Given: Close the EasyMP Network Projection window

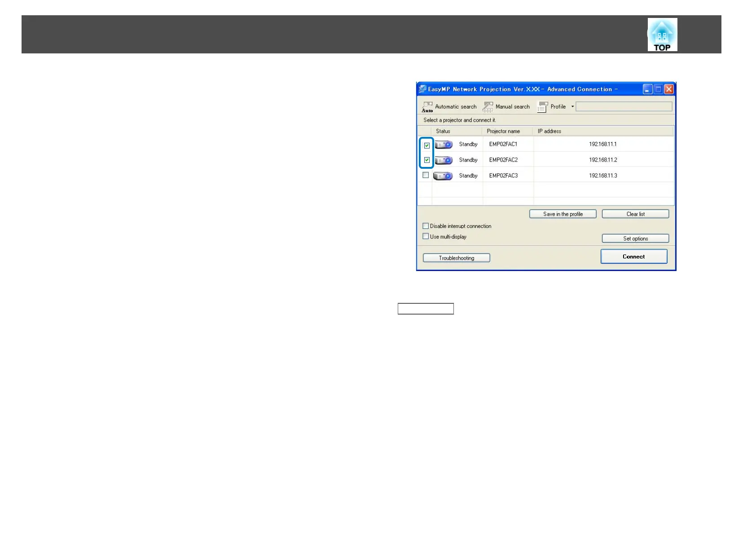Looking at the screenshot, I should (669, 89).
